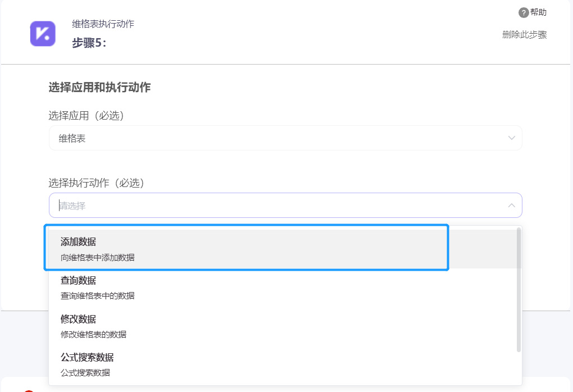
Task: Click the 选择执行动作（必选） field label
Action: coord(97,183)
